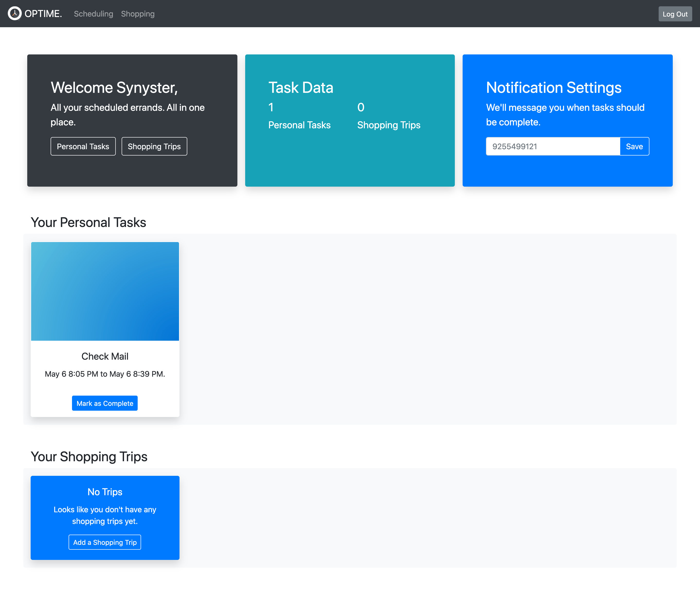Click the Your Personal Tasks heading
The width and height of the screenshot is (700, 591).
tap(89, 222)
